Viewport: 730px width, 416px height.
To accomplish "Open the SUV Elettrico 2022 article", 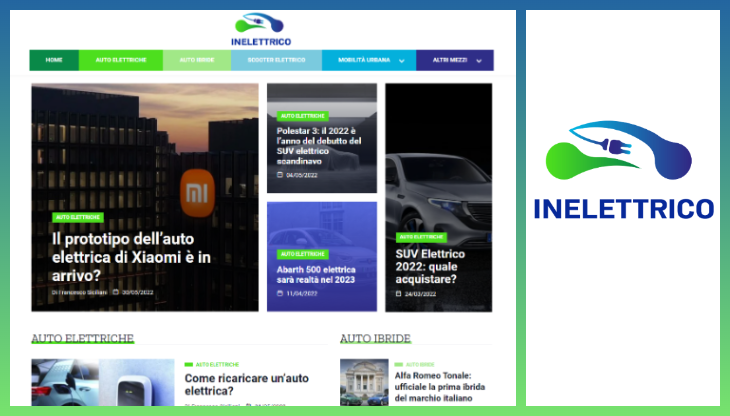I will coord(430,266).
